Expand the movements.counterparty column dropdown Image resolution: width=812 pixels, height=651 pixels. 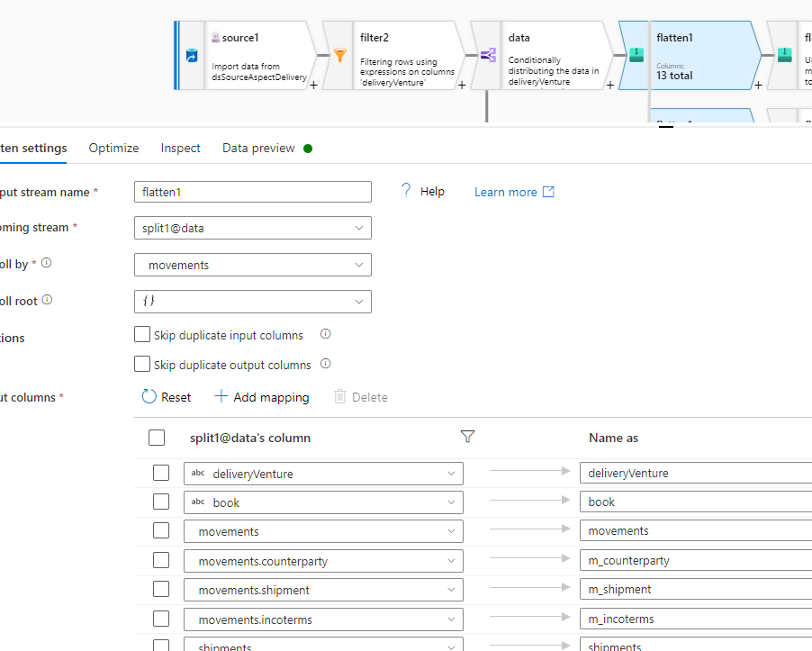click(x=450, y=560)
